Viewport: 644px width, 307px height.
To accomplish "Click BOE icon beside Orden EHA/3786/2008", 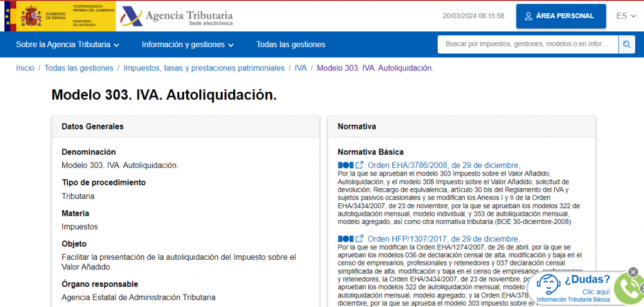I will pyautogui.click(x=345, y=165).
